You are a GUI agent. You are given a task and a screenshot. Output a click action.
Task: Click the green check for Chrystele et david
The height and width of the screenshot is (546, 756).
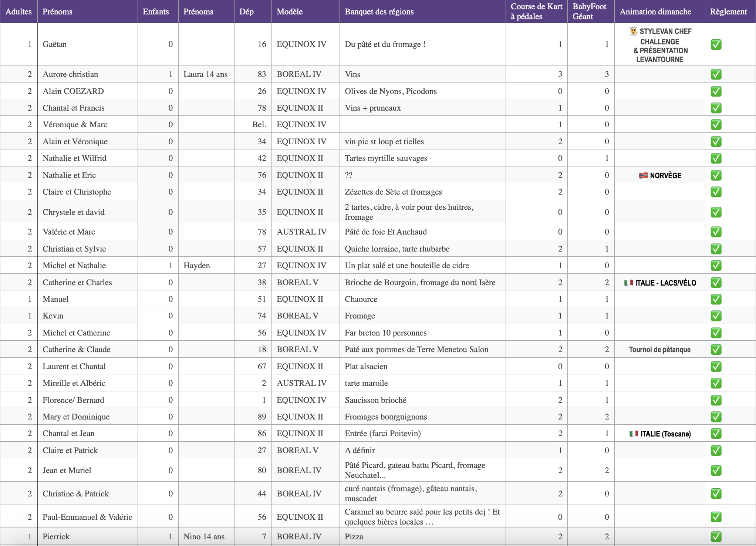click(x=716, y=212)
